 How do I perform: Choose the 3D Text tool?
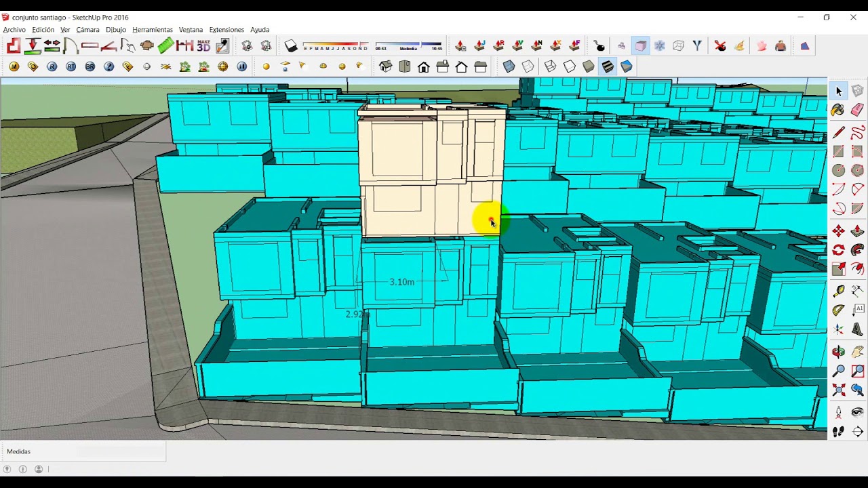coord(858,329)
